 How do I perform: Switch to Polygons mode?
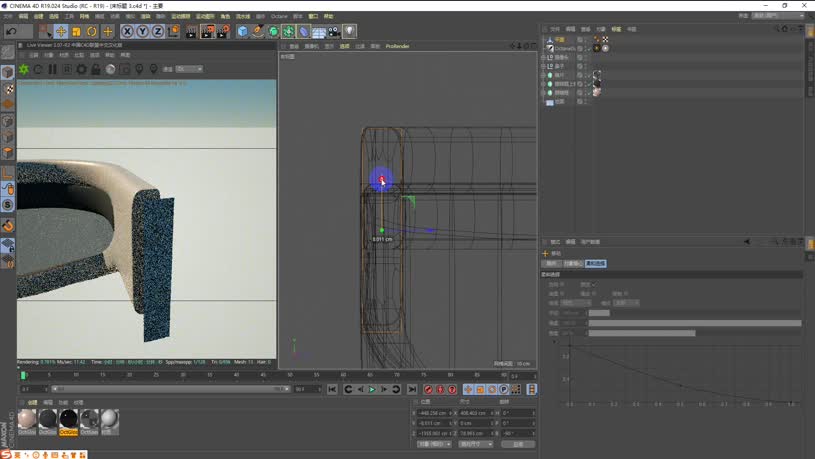click(x=8, y=152)
